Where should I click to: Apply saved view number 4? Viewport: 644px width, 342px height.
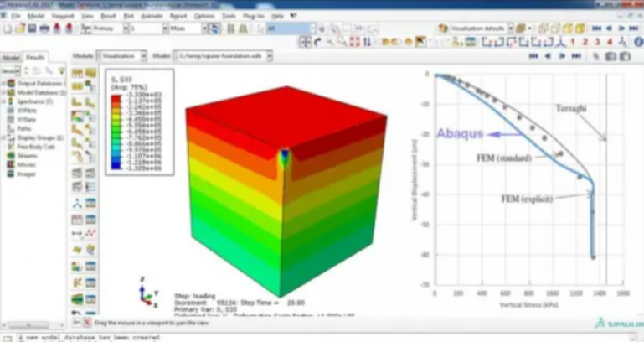610,42
